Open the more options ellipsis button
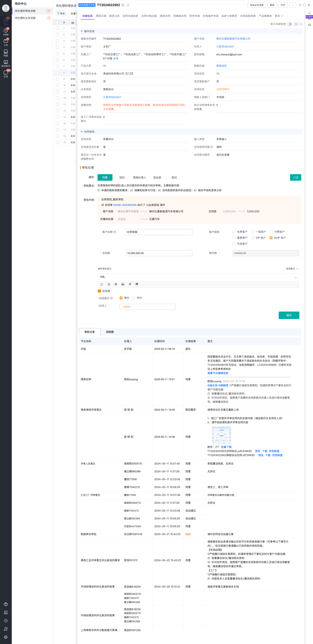The image size is (313, 644). tap(292, 5)
